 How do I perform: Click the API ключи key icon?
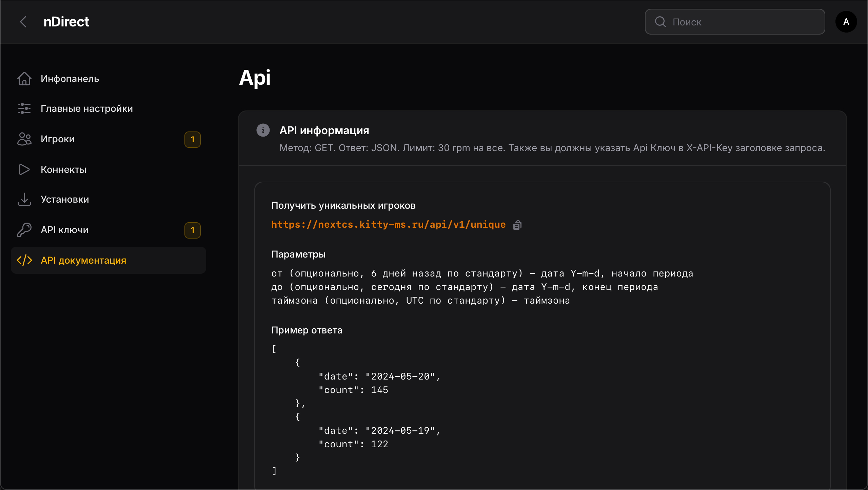[24, 230]
